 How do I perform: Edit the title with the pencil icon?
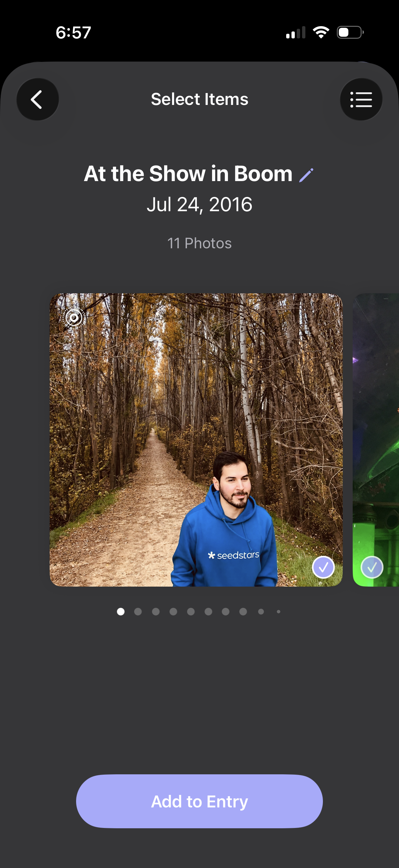(x=306, y=175)
